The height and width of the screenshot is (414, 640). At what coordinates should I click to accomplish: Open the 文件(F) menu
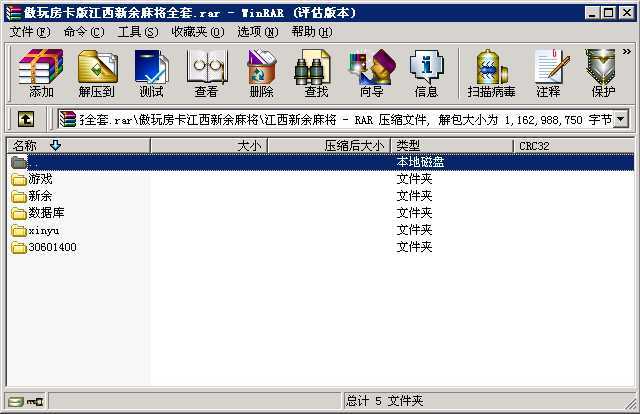30,32
